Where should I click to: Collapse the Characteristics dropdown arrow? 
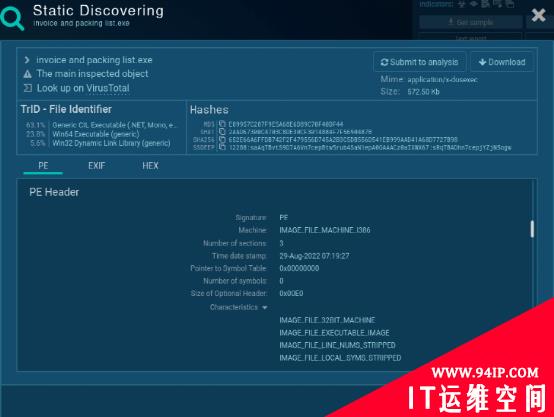(265, 308)
